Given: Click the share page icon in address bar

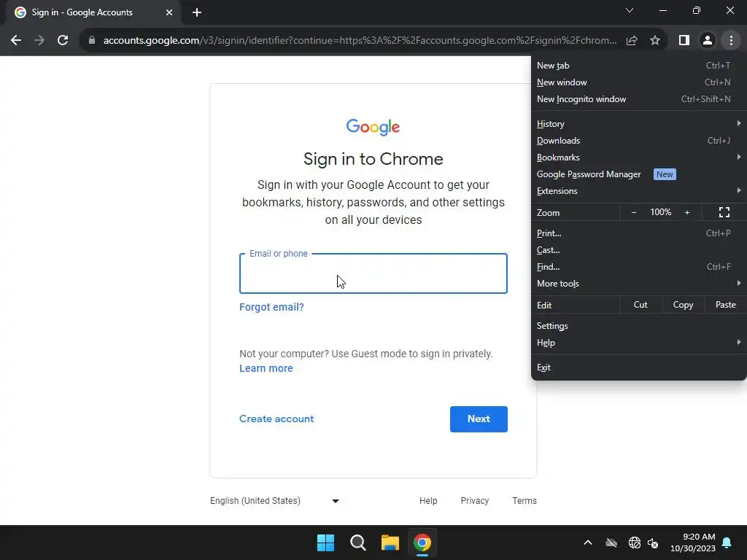Looking at the screenshot, I should pyautogui.click(x=632, y=41).
